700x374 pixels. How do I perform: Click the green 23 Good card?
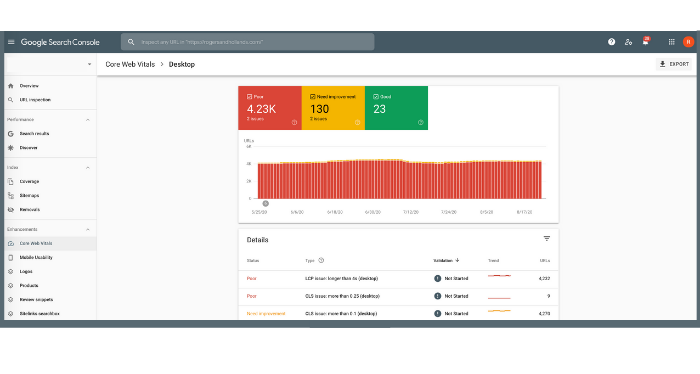click(x=396, y=108)
